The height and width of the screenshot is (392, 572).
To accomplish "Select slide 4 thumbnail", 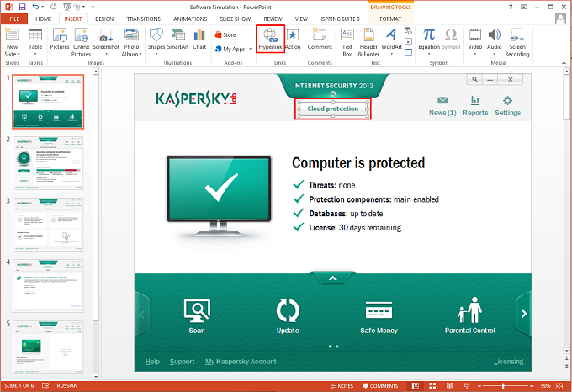I will (48, 286).
